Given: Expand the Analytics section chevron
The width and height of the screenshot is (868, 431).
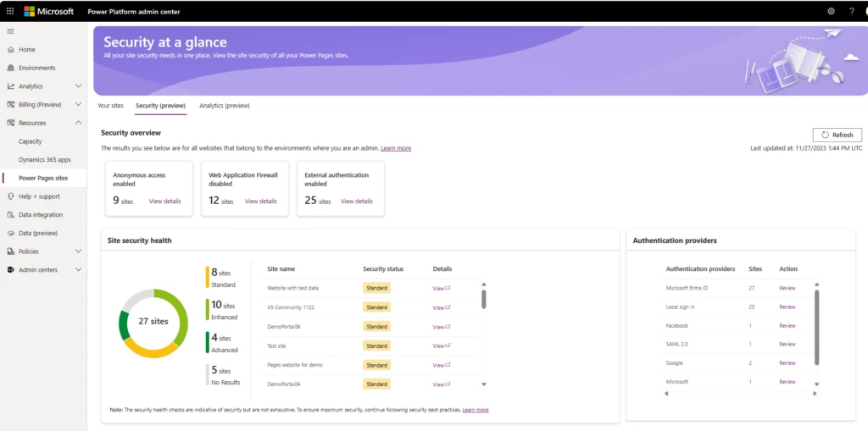Looking at the screenshot, I should (x=78, y=86).
